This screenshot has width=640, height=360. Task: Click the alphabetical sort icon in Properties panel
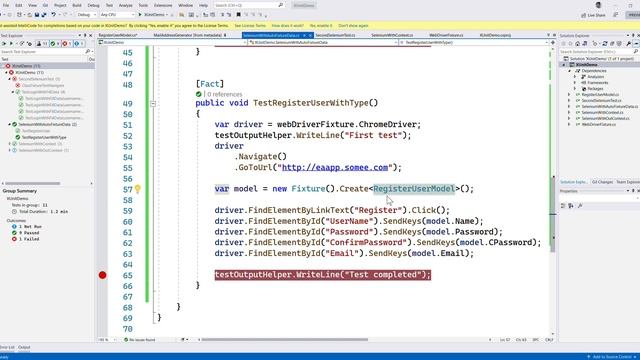[571, 206]
